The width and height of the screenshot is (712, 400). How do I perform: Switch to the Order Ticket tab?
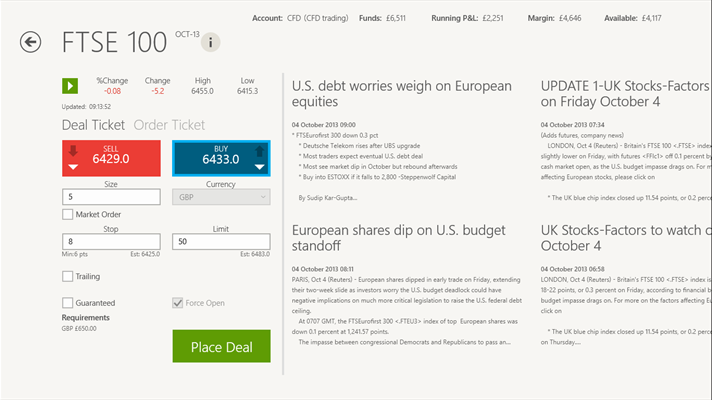(x=169, y=125)
